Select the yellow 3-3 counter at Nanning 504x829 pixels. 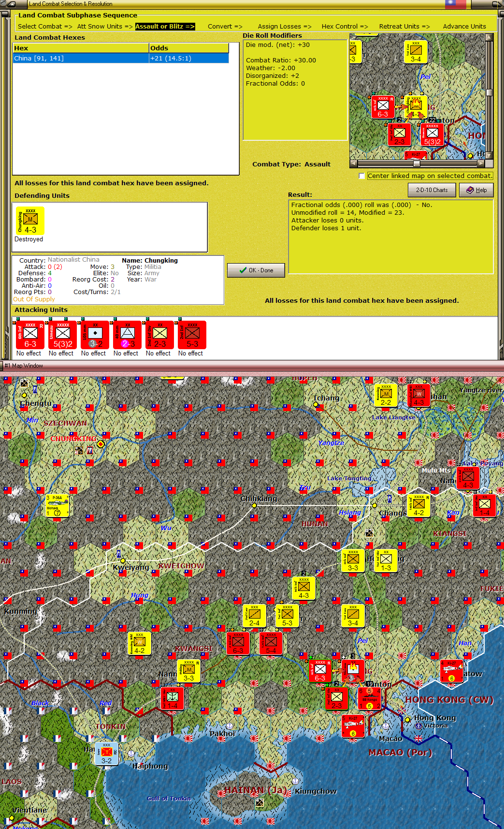click(189, 671)
